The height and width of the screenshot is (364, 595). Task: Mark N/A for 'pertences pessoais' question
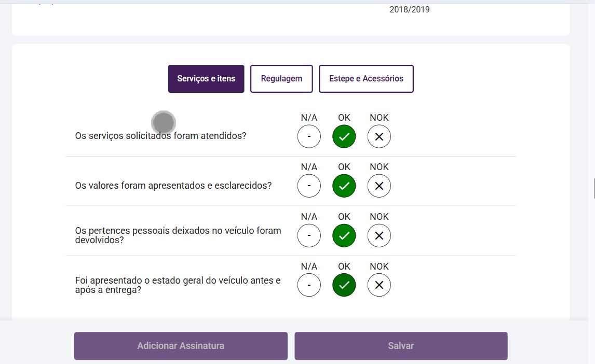point(309,235)
